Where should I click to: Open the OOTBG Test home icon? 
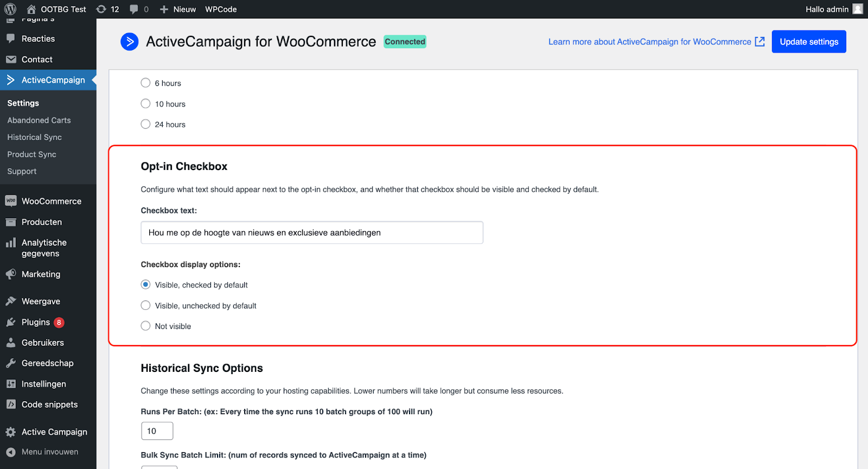tap(31, 9)
